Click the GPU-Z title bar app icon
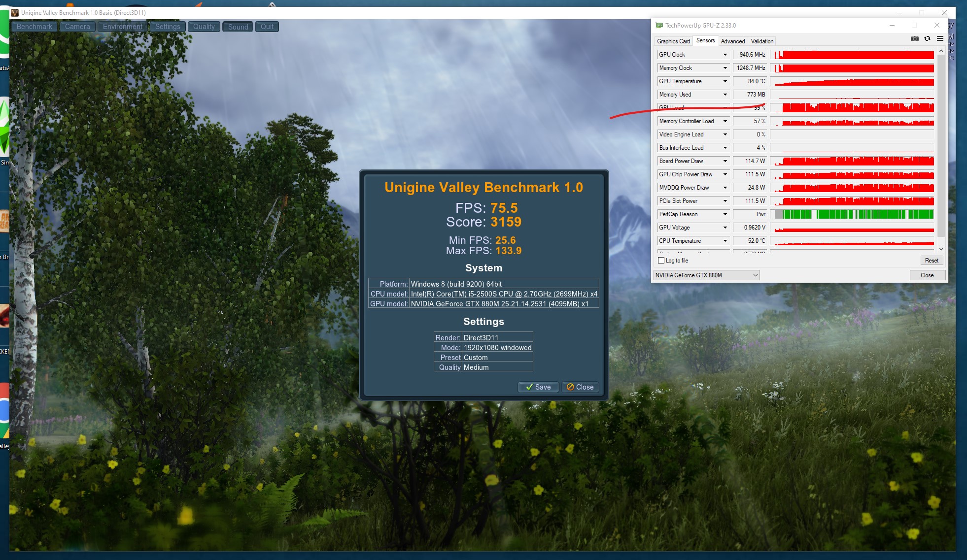967x560 pixels. coord(659,26)
